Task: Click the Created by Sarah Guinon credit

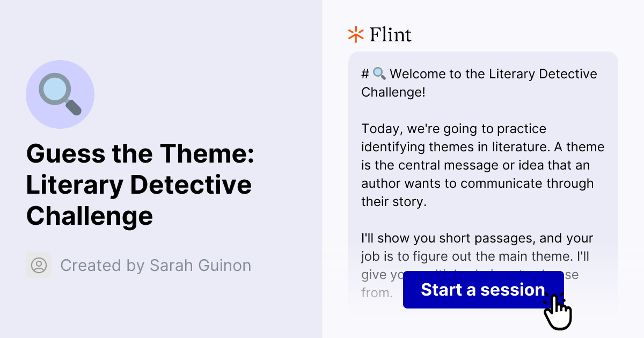Action: [x=156, y=265]
